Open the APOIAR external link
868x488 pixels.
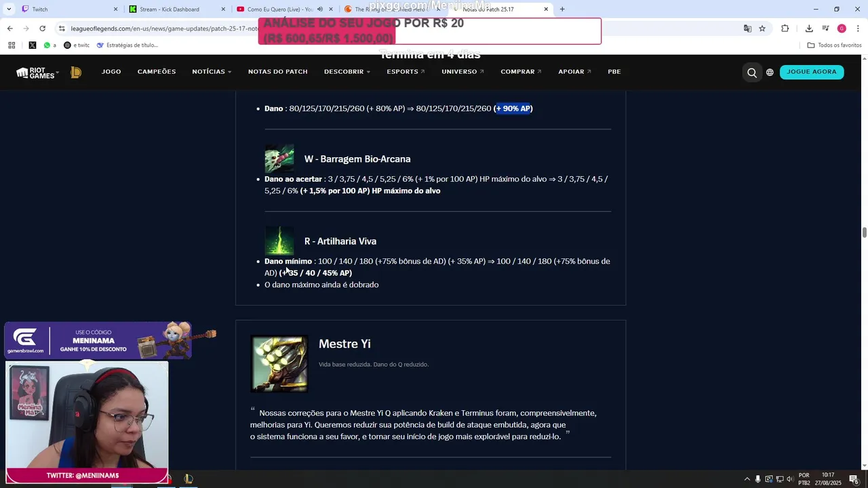tap(575, 72)
